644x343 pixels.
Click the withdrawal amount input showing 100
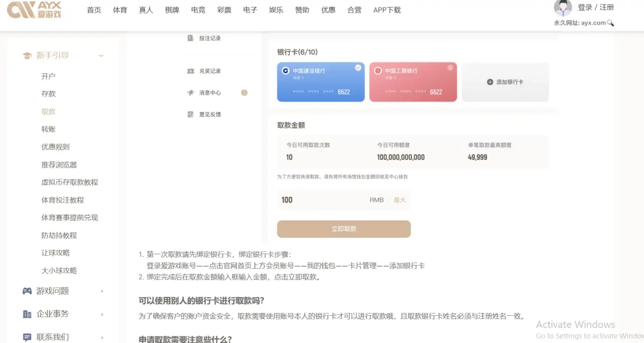tap(302, 200)
